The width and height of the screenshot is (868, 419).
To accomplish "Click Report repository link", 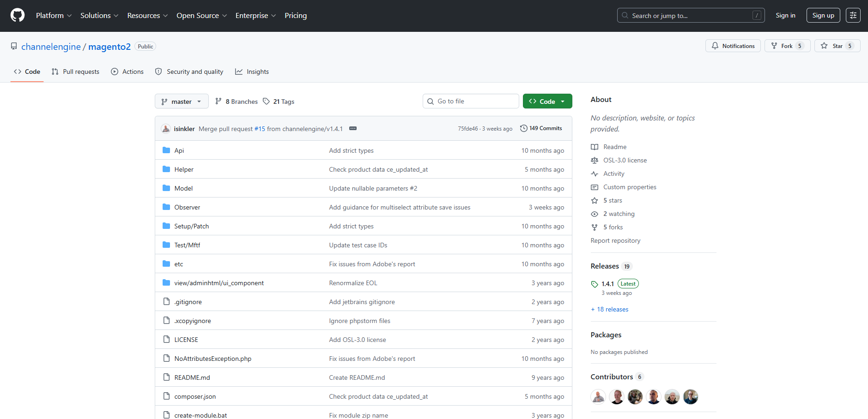I will click(x=615, y=240).
